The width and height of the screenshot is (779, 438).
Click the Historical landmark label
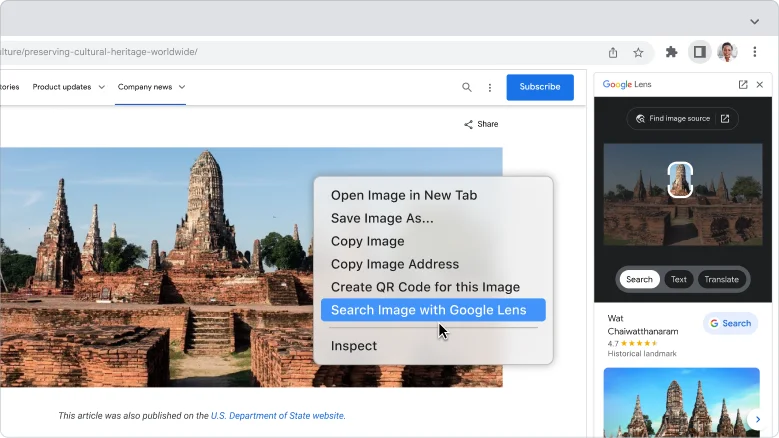tap(642, 354)
